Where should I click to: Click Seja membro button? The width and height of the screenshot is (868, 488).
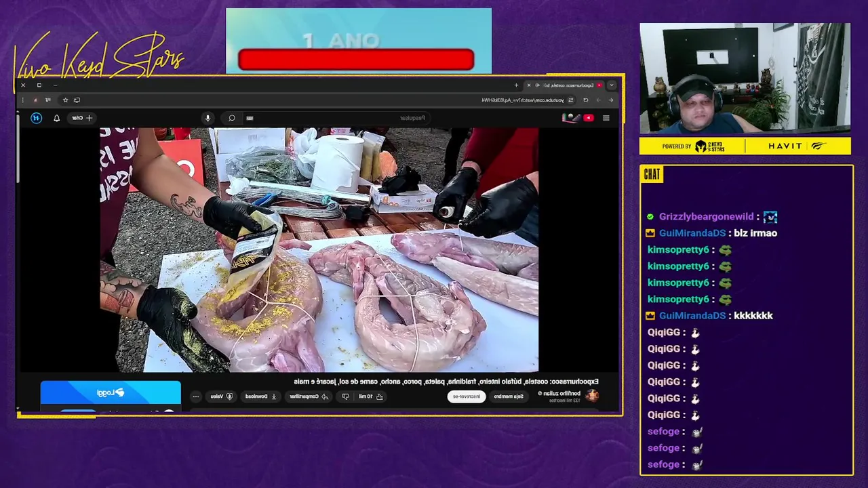click(509, 396)
